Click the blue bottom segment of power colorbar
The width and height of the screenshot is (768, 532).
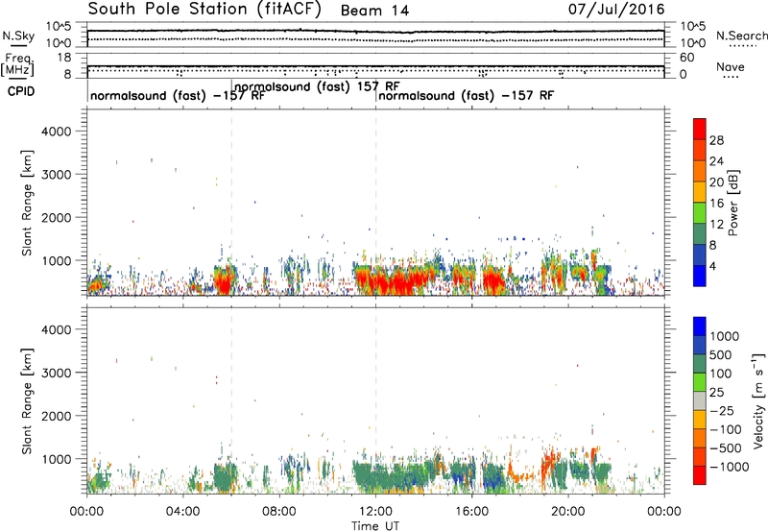700,276
